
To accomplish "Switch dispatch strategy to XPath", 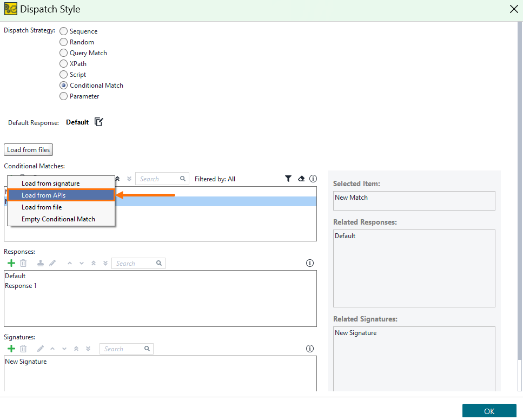I will tap(62, 63).
